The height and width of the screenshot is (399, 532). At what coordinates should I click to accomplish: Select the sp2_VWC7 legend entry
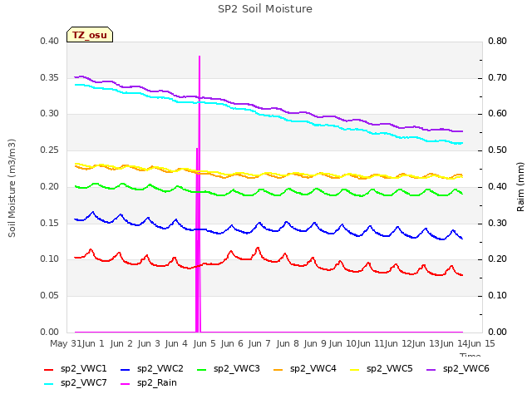point(76,383)
